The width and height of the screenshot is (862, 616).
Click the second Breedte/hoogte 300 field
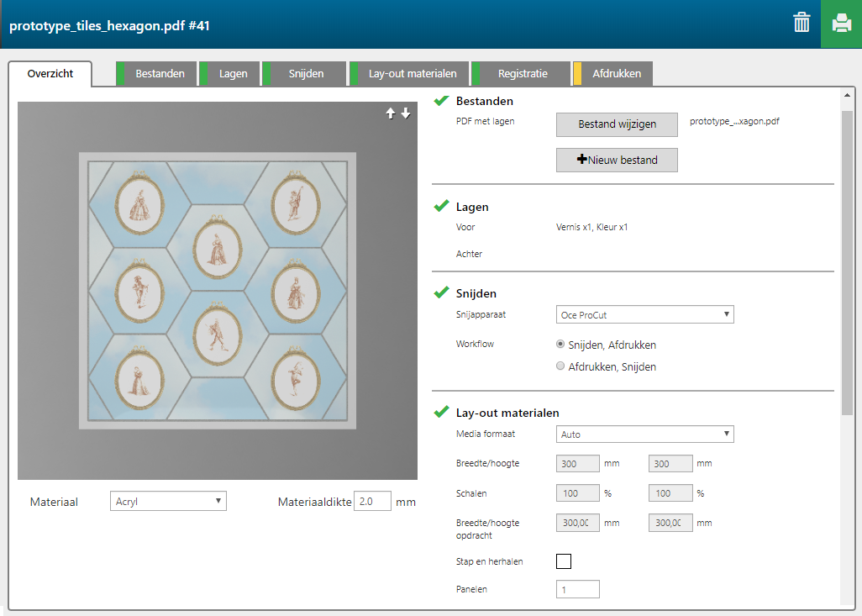coord(670,464)
